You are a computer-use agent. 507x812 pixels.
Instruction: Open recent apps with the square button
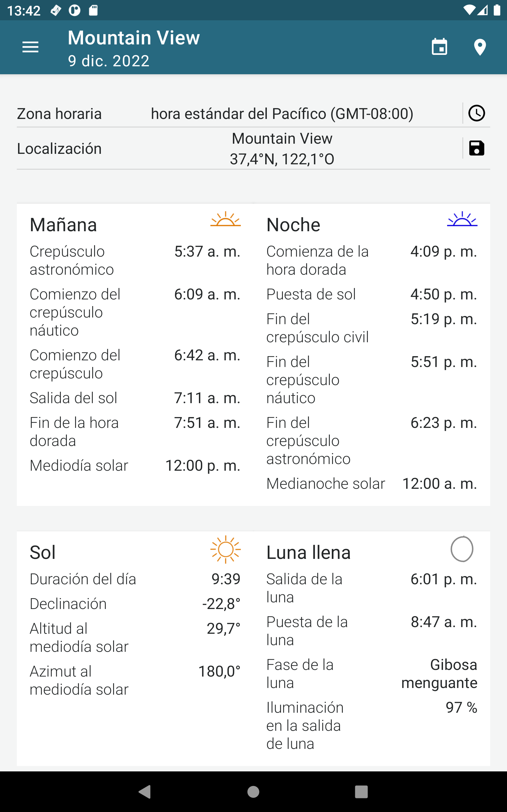pos(361,792)
